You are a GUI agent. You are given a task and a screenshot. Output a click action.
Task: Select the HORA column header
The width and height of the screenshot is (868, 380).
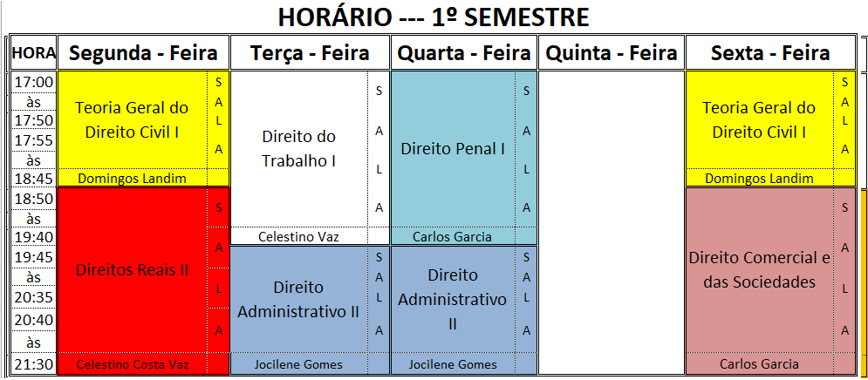pos(33,53)
